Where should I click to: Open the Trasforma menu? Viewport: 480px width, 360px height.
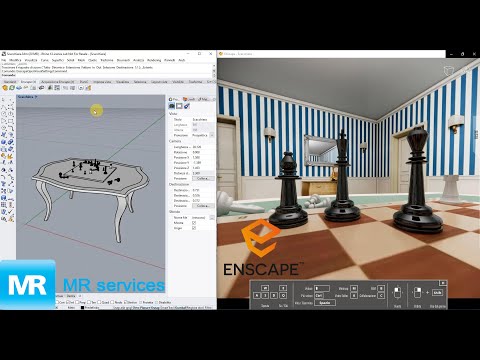pyautogui.click(x=107, y=60)
